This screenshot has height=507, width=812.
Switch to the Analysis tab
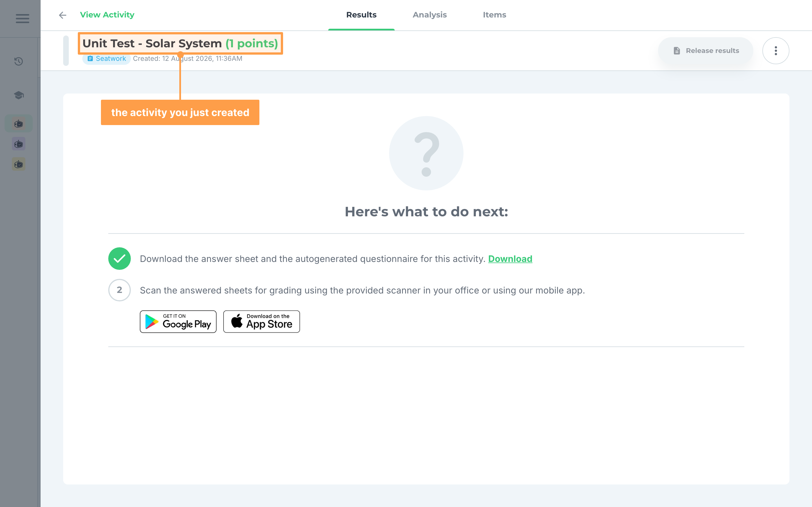pyautogui.click(x=429, y=15)
